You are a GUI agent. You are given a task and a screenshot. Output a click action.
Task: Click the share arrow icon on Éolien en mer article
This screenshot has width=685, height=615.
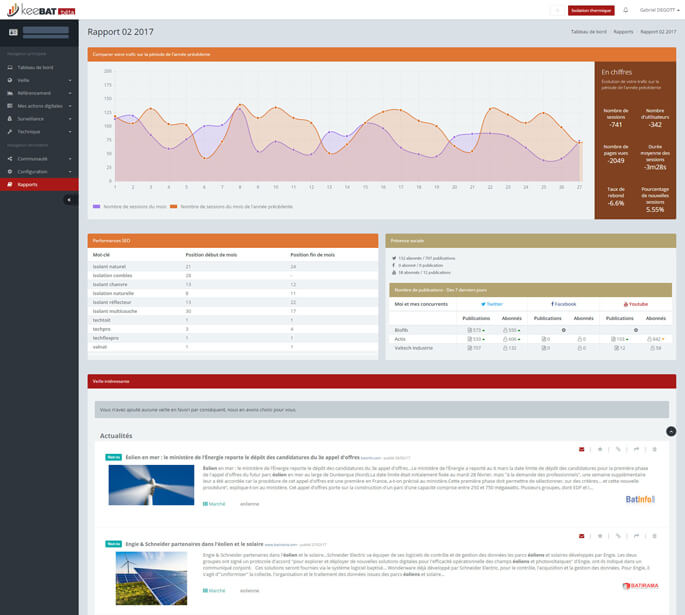click(636, 449)
